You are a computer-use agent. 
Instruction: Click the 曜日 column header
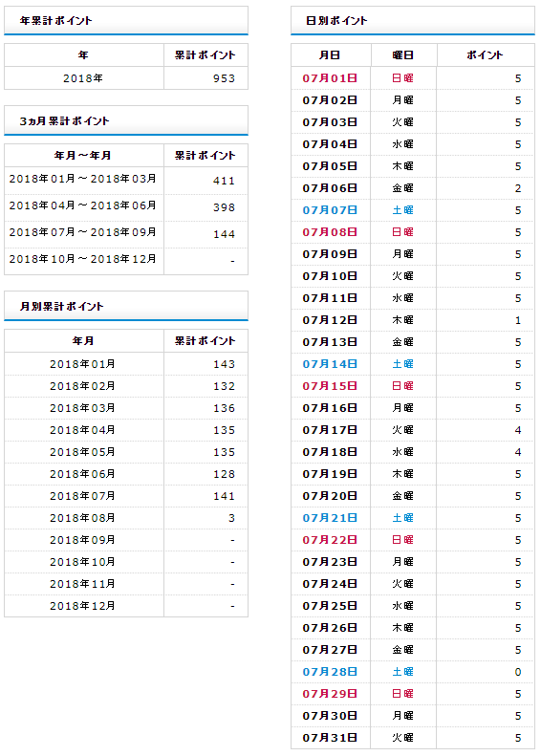point(403,55)
